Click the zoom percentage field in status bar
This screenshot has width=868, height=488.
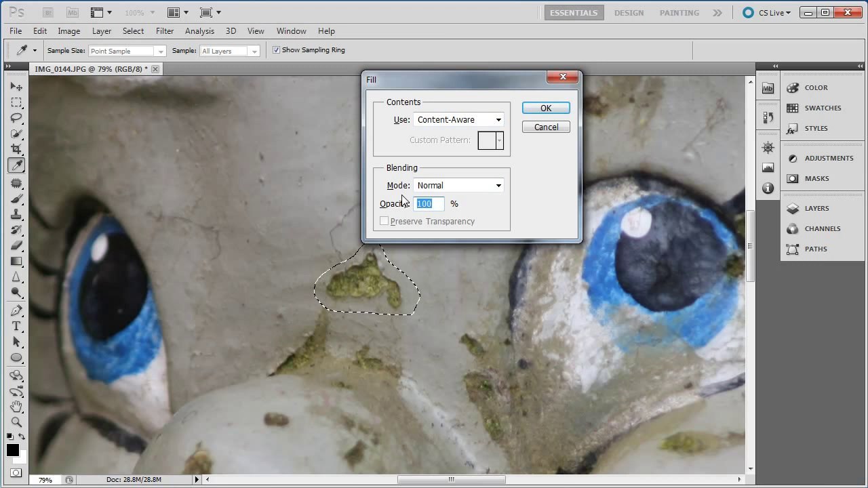[45, 479]
